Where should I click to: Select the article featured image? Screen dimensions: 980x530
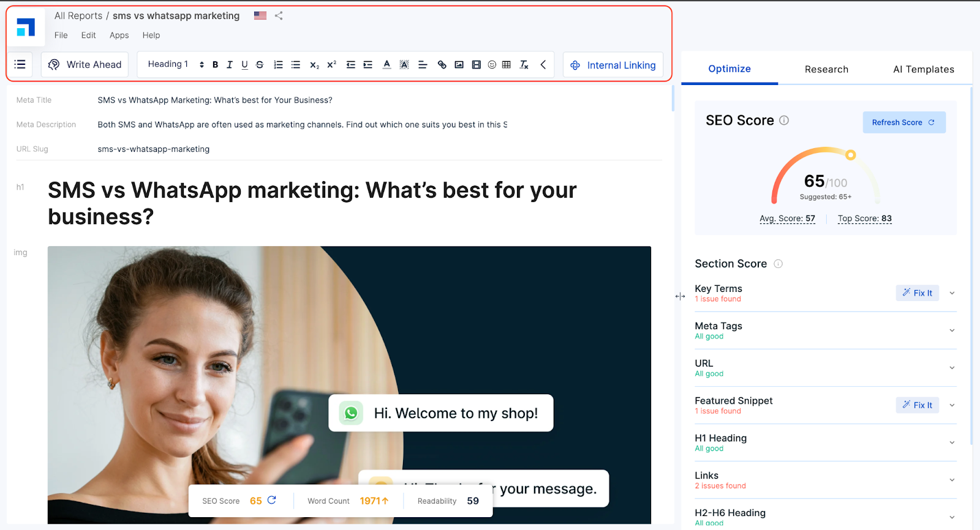(x=349, y=385)
